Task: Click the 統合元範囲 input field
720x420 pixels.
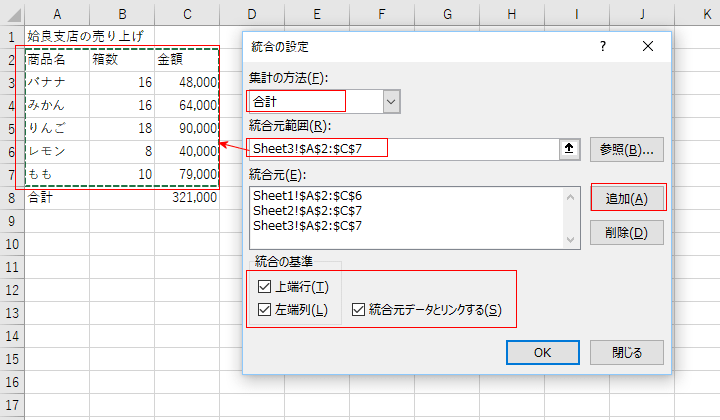Action: coord(405,149)
